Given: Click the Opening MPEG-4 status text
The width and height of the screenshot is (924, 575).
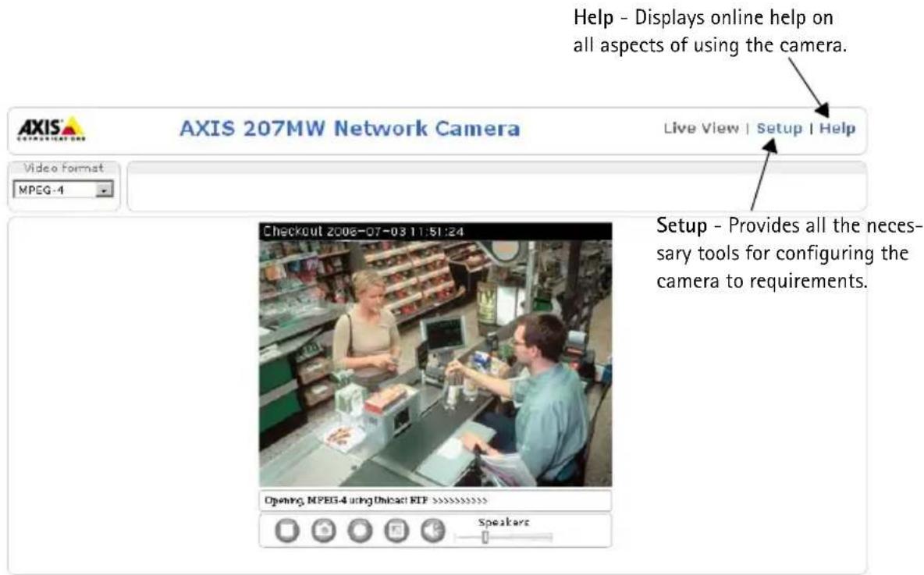Looking at the screenshot, I should [x=375, y=500].
